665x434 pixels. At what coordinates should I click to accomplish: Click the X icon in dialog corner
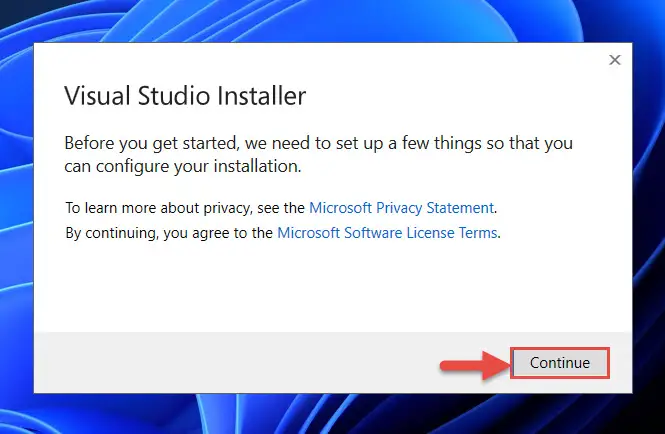tap(615, 60)
